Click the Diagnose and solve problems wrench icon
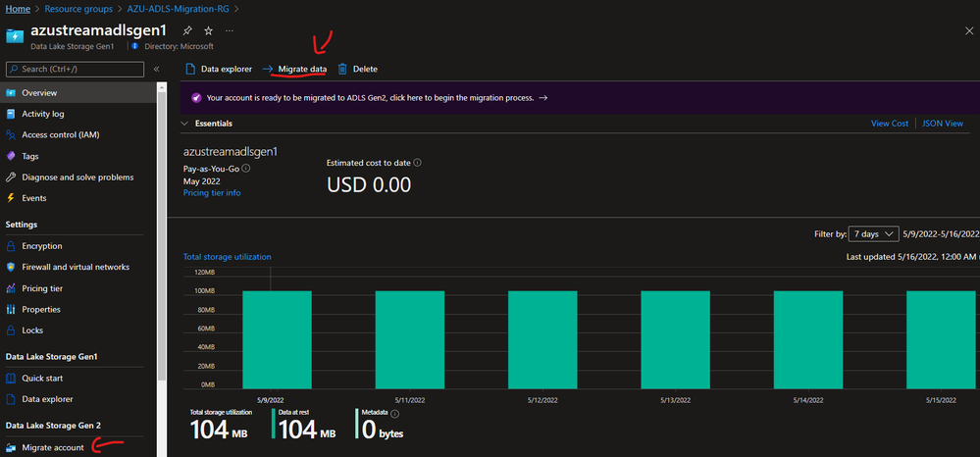 point(11,177)
